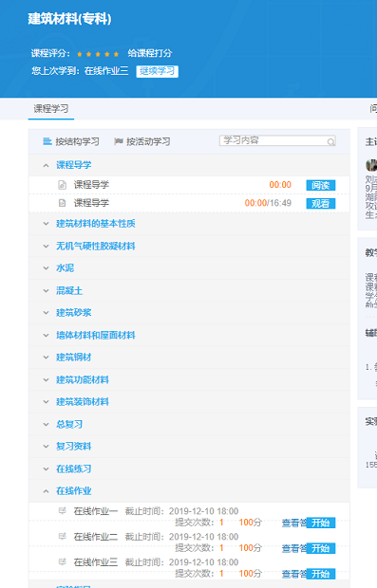Open the 水泥 section title

(65, 268)
